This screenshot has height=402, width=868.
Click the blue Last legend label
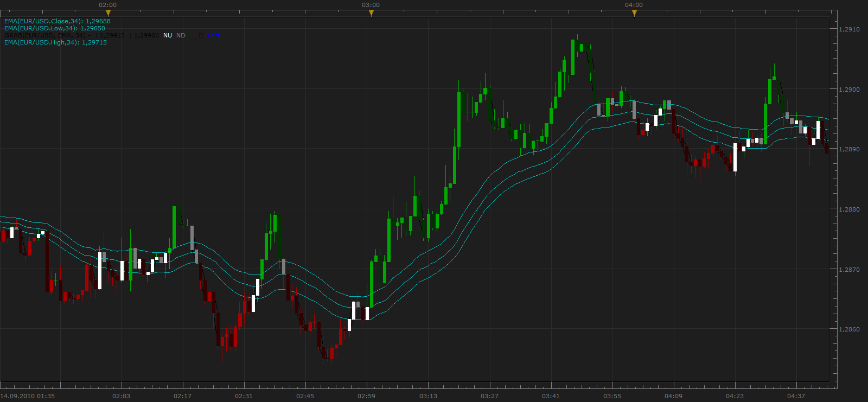click(214, 35)
